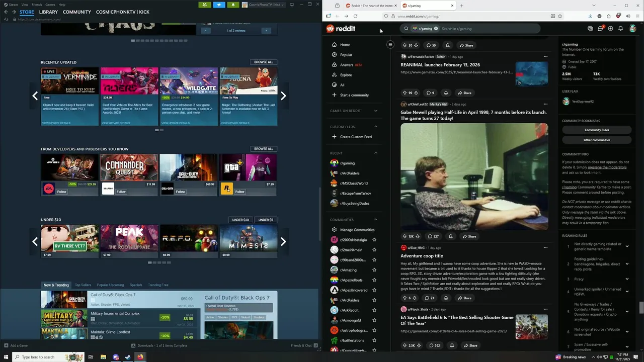Viewport: 644px width, 362px height.
Task: Select Specials tab in Steam store
Action: coord(136,285)
